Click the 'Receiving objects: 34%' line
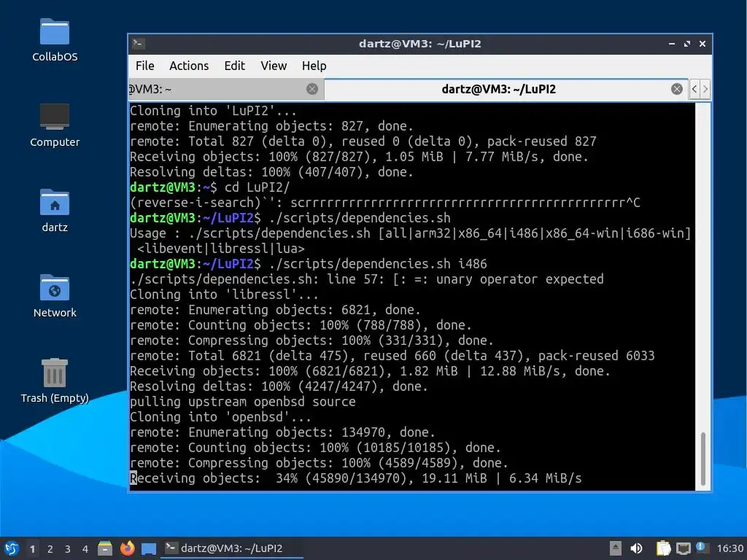Screen dimensions: 747x560 point(355,478)
